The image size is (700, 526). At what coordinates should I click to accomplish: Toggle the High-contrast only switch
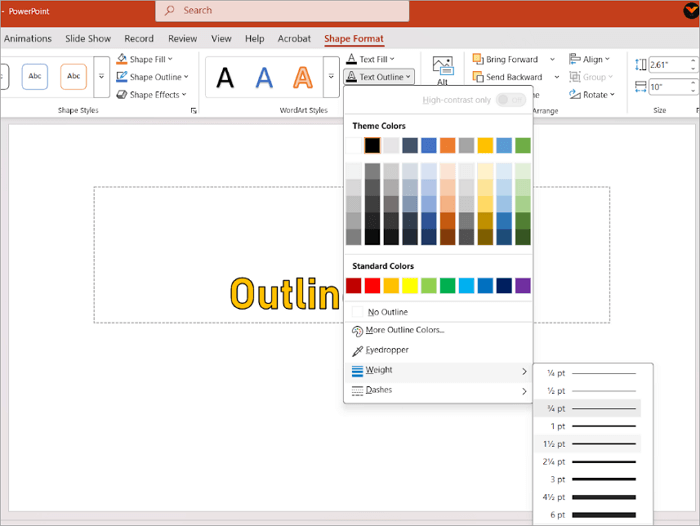point(511,100)
